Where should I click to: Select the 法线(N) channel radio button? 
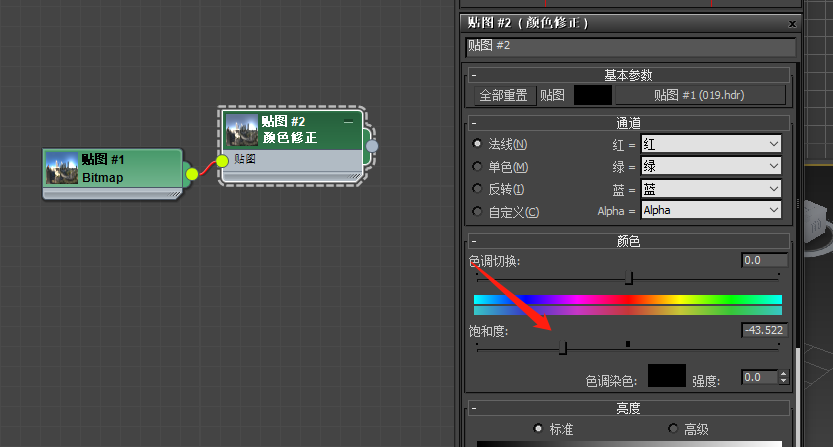pos(478,144)
